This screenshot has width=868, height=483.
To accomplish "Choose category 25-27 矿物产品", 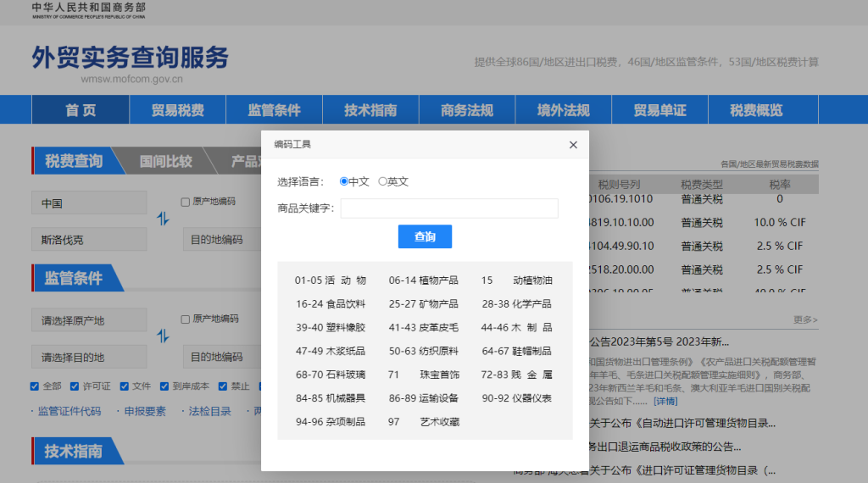I will click(424, 303).
